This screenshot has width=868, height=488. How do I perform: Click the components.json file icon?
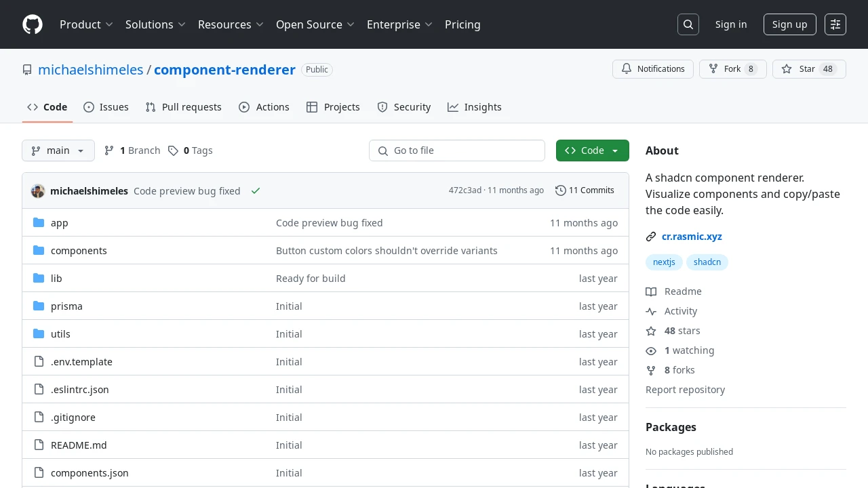(39, 473)
